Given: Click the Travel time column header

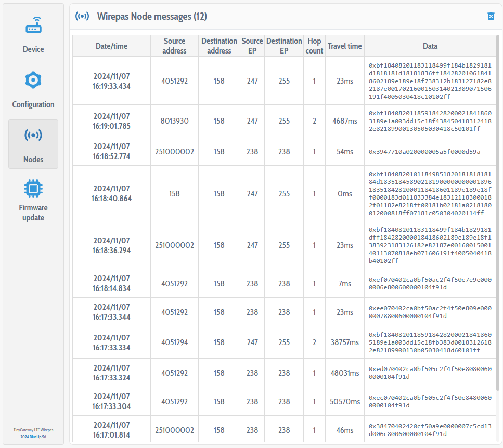Looking at the screenshot, I should 344,46.
